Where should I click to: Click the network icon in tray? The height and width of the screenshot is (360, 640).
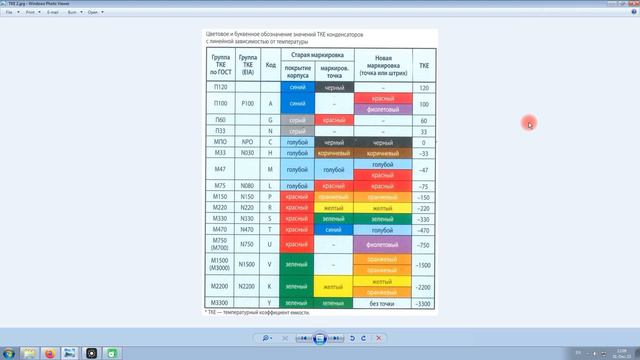(x=604, y=353)
